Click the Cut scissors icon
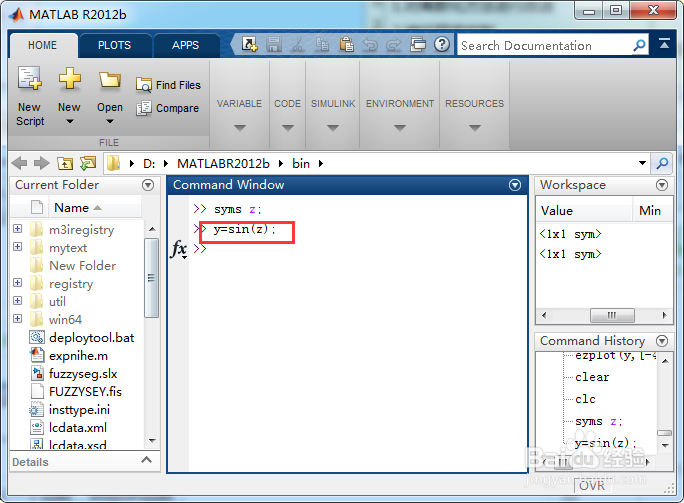Image resolution: width=684 pixels, height=503 pixels. (x=298, y=44)
